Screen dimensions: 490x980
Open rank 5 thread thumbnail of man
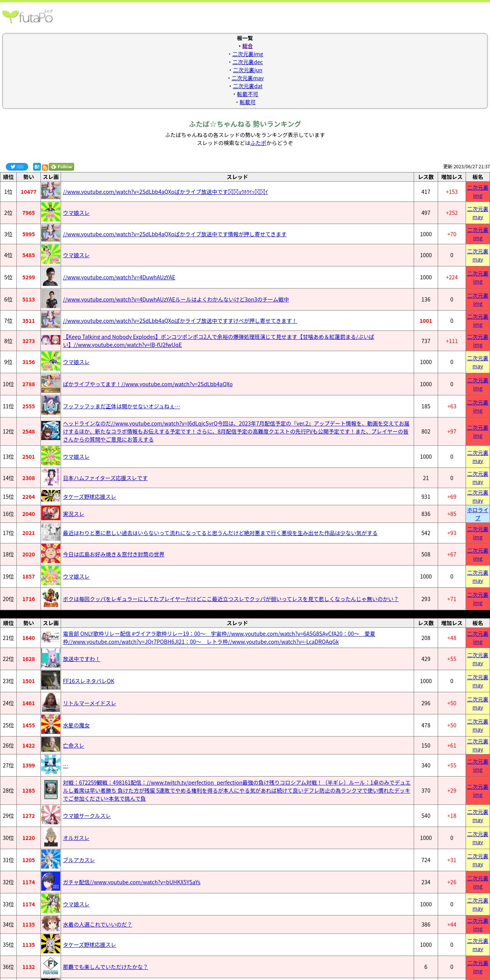tap(51, 277)
